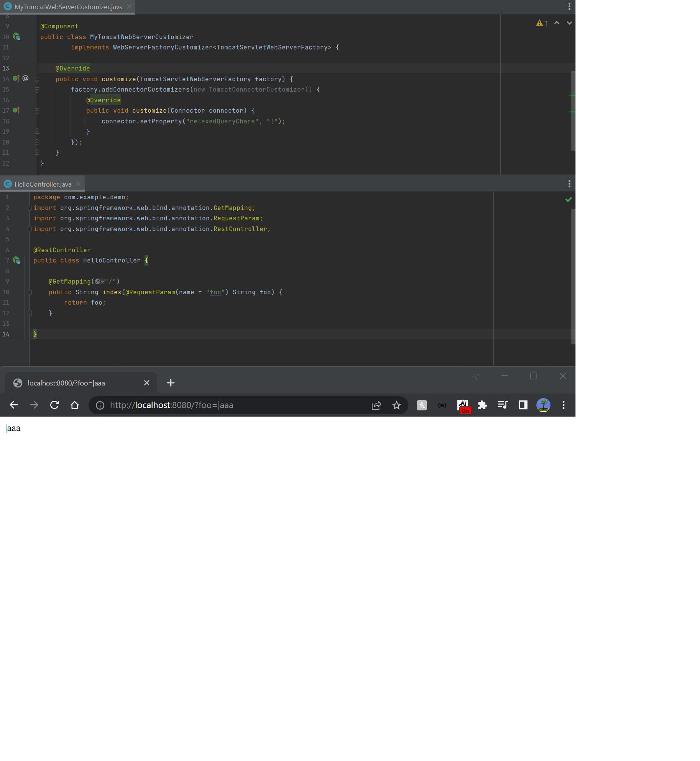Click the Spring bean gutter icon beside HelloController class
Screen dimensions: 700x761
[x=16, y=260]
